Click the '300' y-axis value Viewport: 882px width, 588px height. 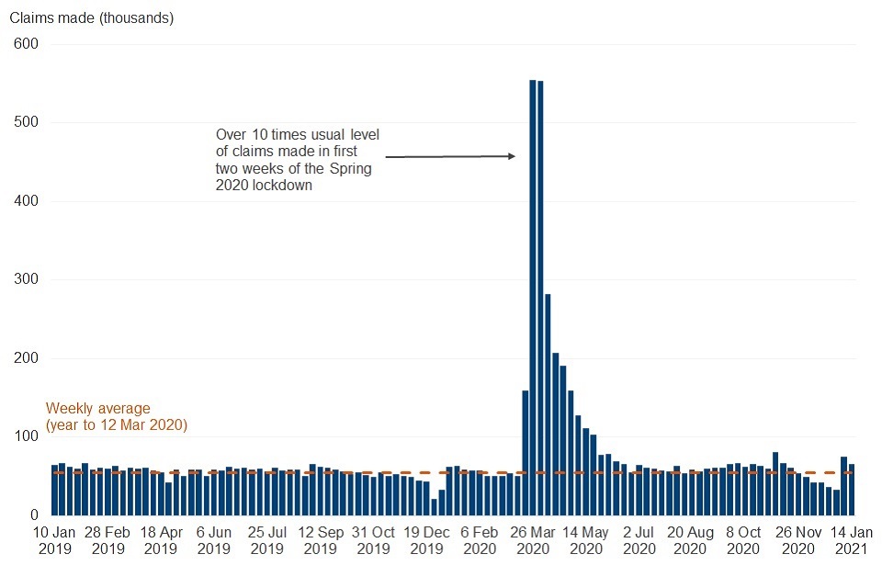pos(25,279)
